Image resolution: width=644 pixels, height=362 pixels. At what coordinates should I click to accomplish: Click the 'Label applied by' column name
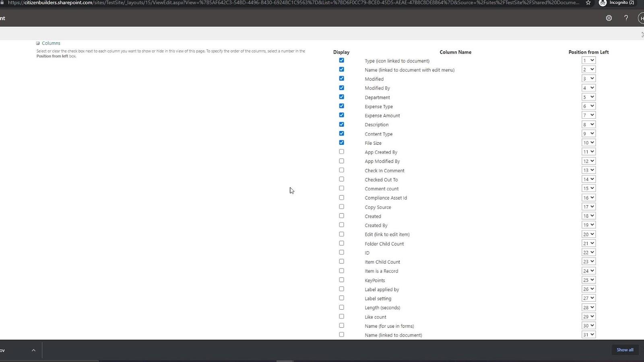(382, 290)
